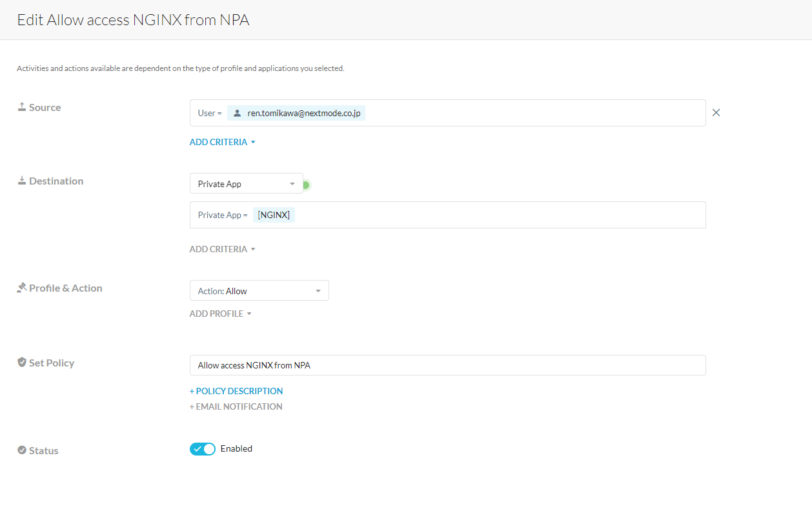
Task: Open the Action: Allow dropdown
Action: pyautogui.click(x=259, y=291)
